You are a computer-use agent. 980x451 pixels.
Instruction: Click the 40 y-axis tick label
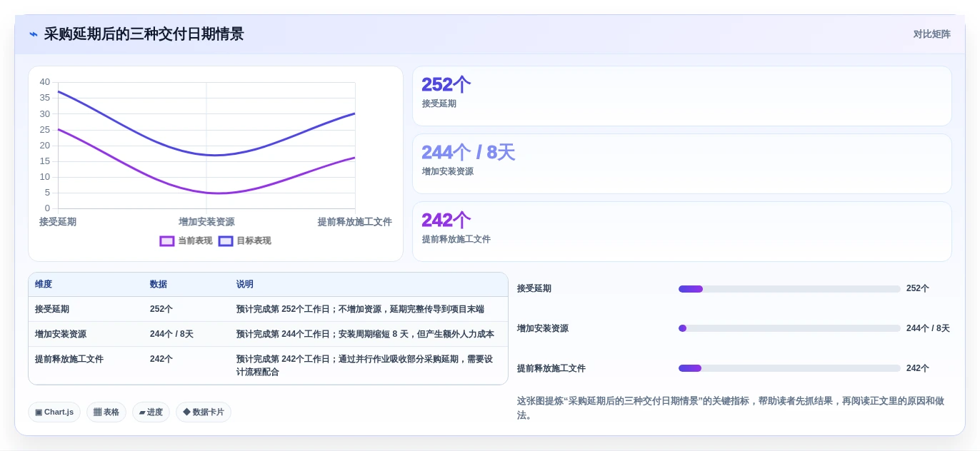click(x=45, y=82)
